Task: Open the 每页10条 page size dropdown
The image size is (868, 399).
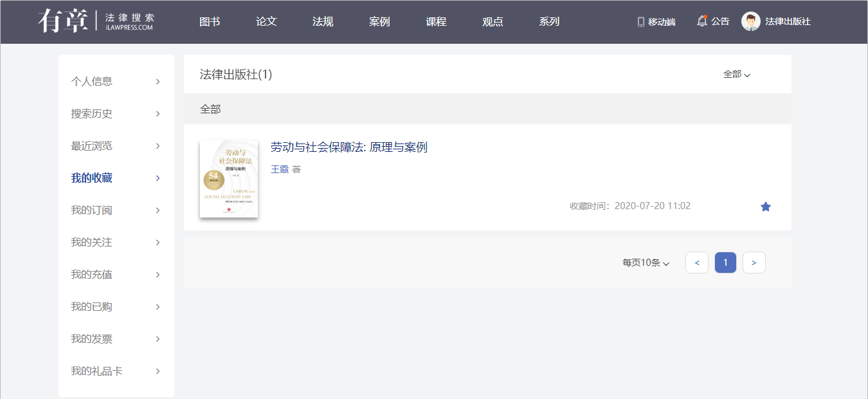Action: (646, 263)
